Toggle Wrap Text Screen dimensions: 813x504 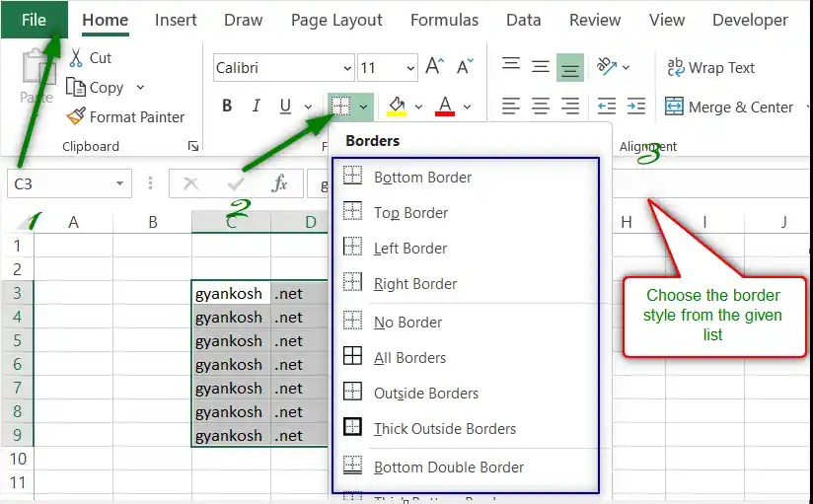[x=710, y=67]
